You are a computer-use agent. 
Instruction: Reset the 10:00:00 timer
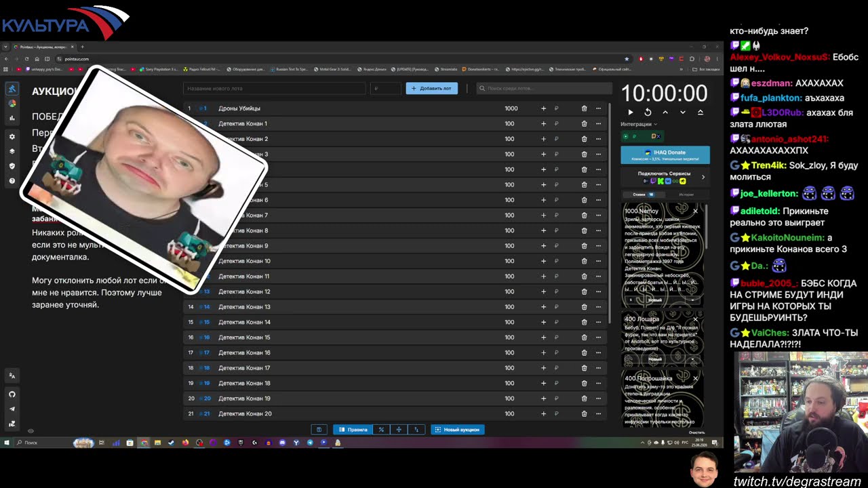(648, 113)
